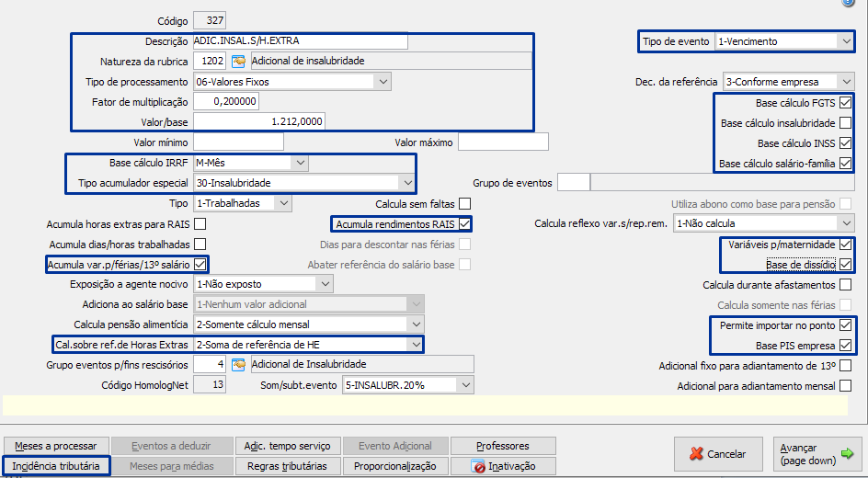Enable Base cálculo insalubridade checkbox

coord(845,123)
